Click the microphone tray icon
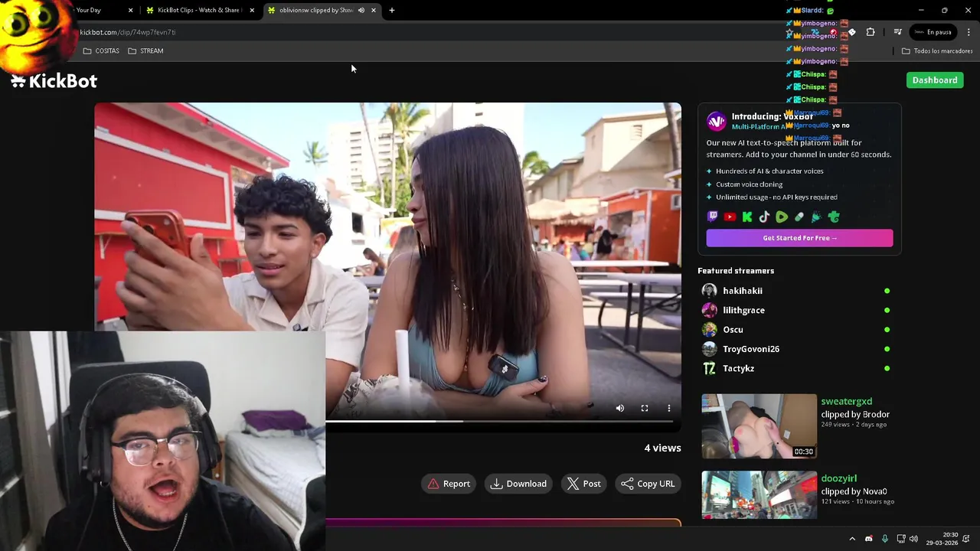980x551 pixels. [x=884, y=539]
